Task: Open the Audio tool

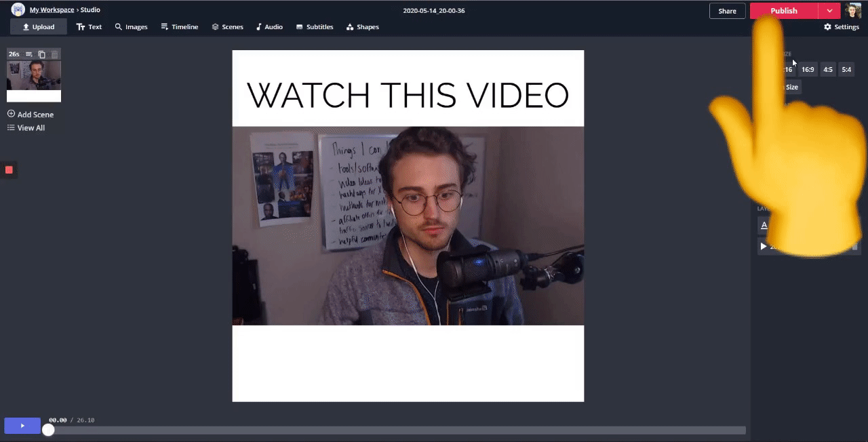Action: [269, 27]
